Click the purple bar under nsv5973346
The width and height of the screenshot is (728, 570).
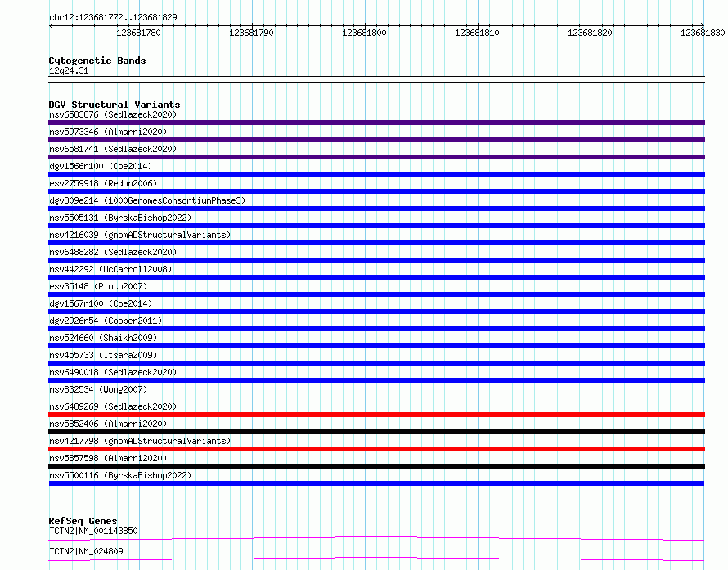(x=376, y=140)
